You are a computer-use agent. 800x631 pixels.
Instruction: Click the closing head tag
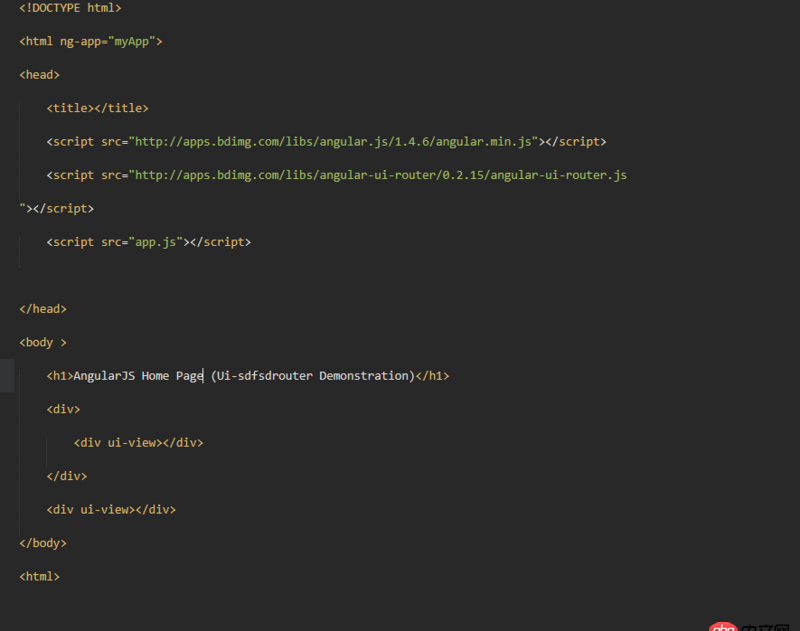coord(42,308)
